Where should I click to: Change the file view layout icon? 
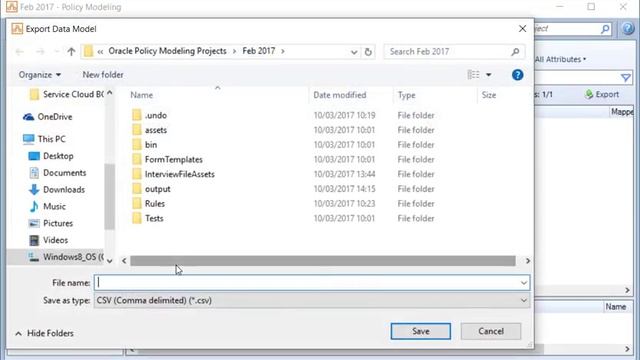point(473,75)
